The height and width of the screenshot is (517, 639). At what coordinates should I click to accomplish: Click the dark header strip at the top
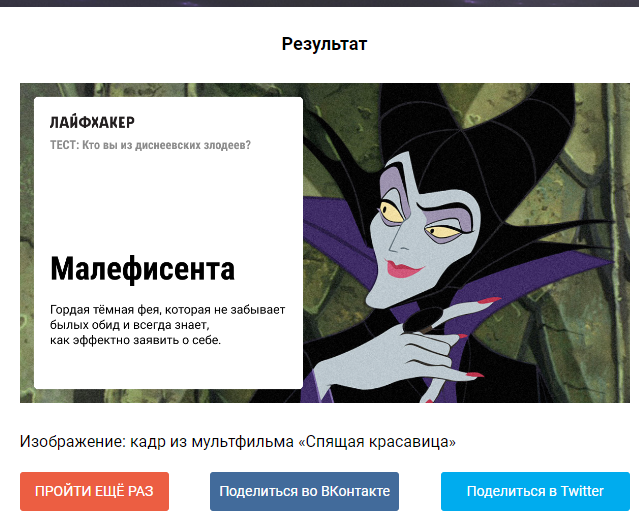click(x=320, y=3)
